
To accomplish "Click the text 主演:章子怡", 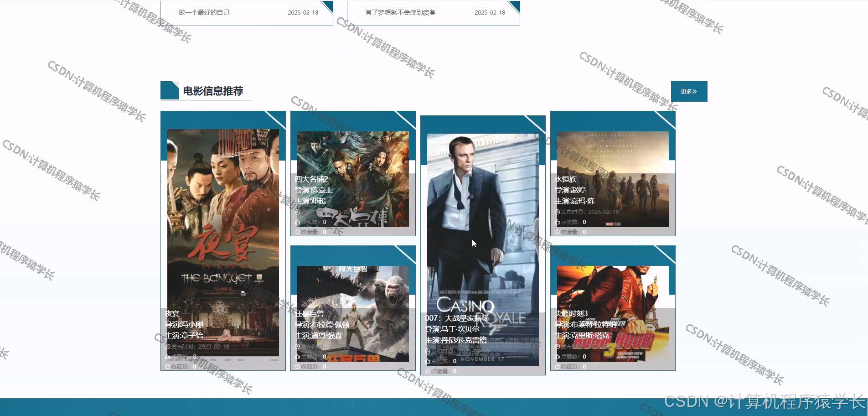I will 184,336.
